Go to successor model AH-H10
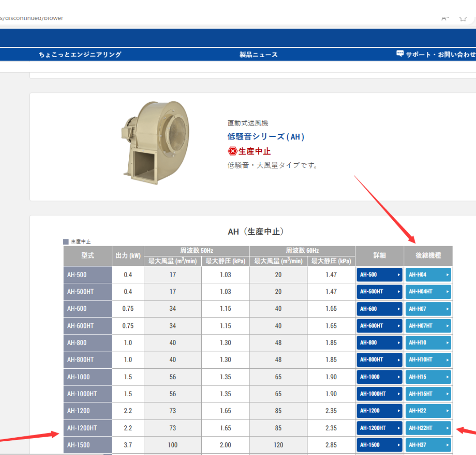Viewport: 476px width, 455px height. [428, 343]
